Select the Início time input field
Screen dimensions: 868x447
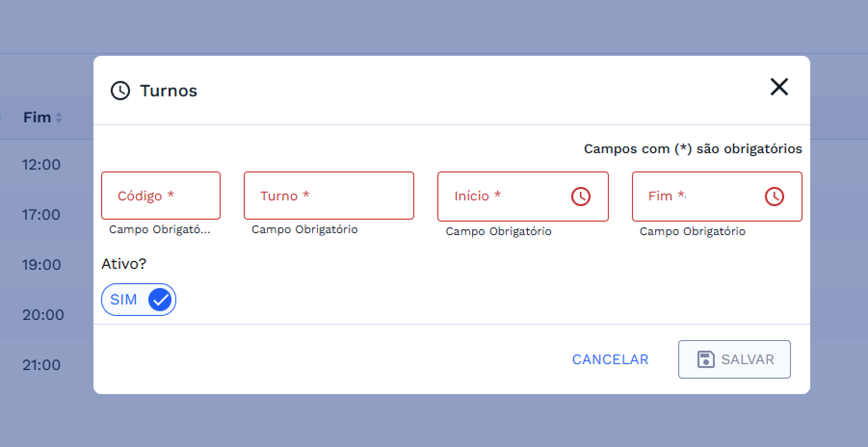[x=506, y=197]
